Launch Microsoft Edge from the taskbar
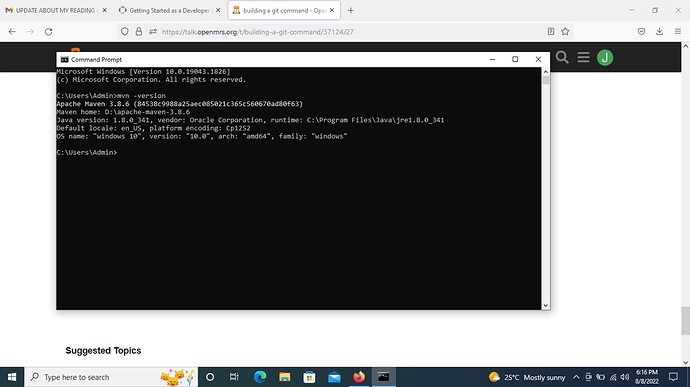Screen dimensions: 690x387 [260, 377]
